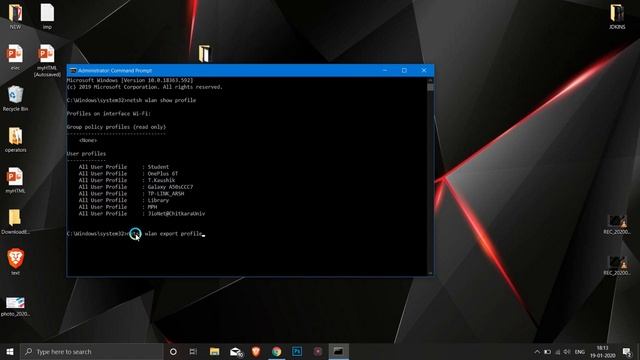Select the photo_2020 image file
640x360 pixels.
point(15,306)
